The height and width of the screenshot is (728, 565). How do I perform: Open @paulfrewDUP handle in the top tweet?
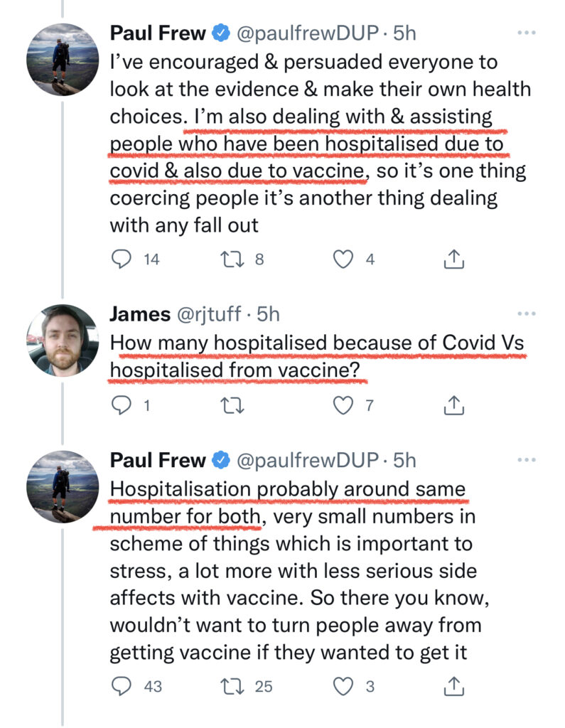[308, 33]
